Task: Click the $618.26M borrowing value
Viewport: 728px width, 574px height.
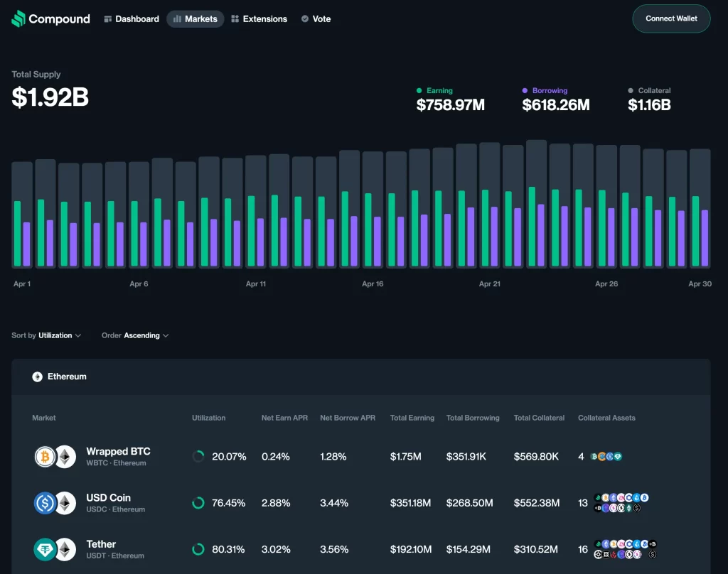Action: pyautogui.click(x=556, y=105)
